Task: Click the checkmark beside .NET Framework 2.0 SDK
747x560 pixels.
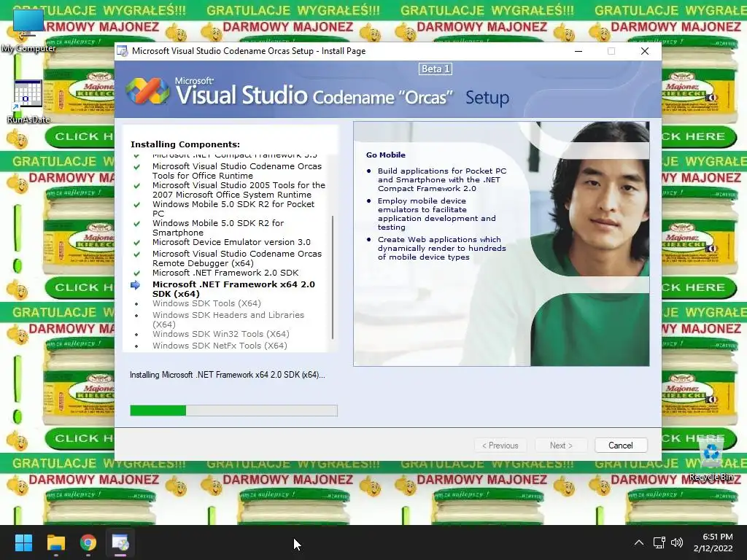Action: [136, 273]
